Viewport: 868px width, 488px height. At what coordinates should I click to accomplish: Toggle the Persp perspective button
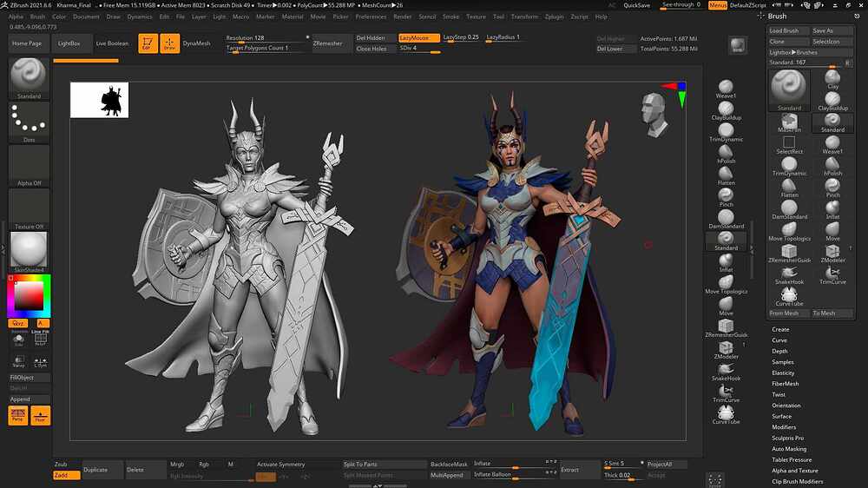[x=17, y=415]
